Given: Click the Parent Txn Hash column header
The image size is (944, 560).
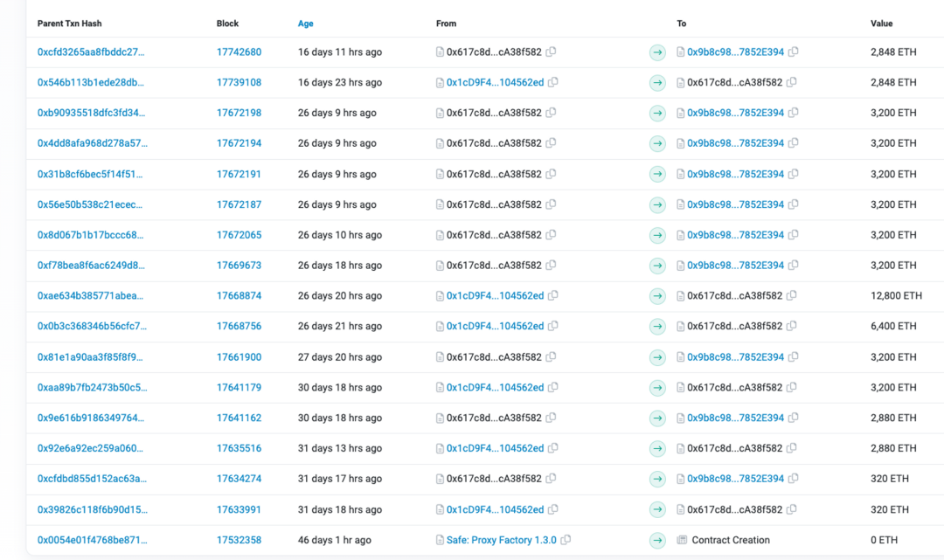Looking at the screenshot, I should [x=69, y=24].
